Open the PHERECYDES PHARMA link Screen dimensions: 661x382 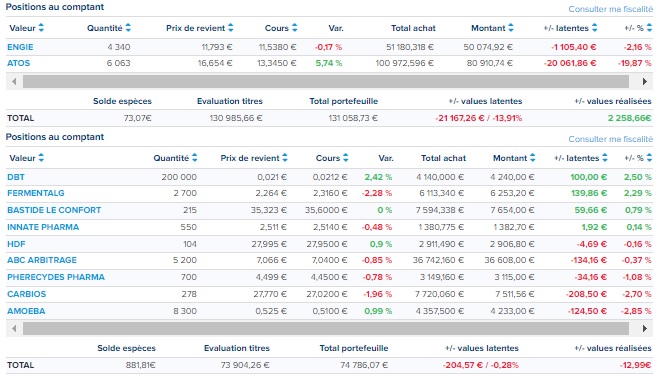pos(56,277)
